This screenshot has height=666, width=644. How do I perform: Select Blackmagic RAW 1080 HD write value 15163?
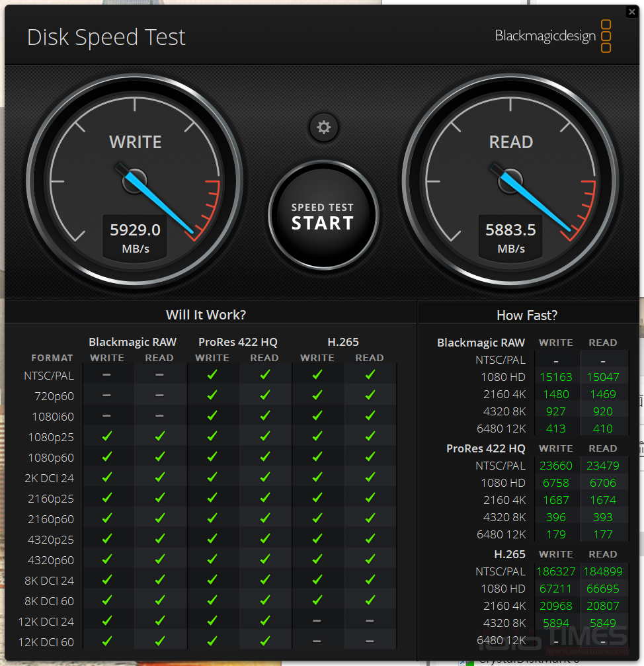click(x=555, y=377)
